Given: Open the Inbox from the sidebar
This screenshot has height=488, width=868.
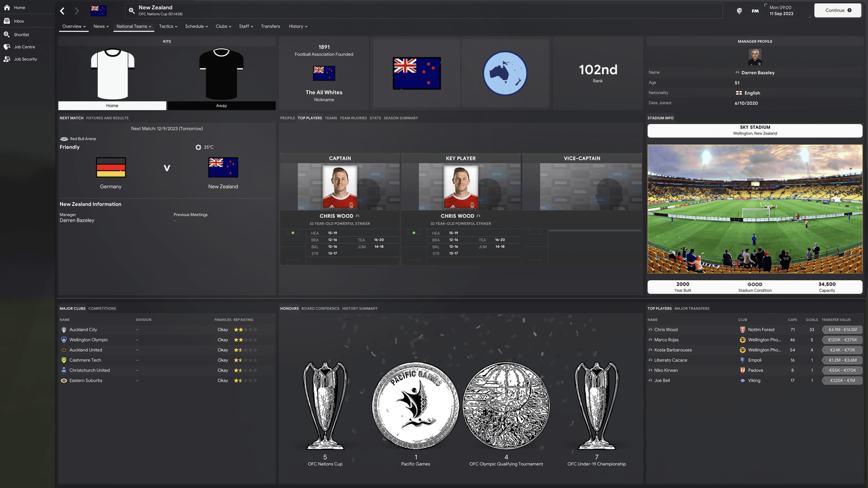Looking at the screenshot, I should click(x=18, y=21).
